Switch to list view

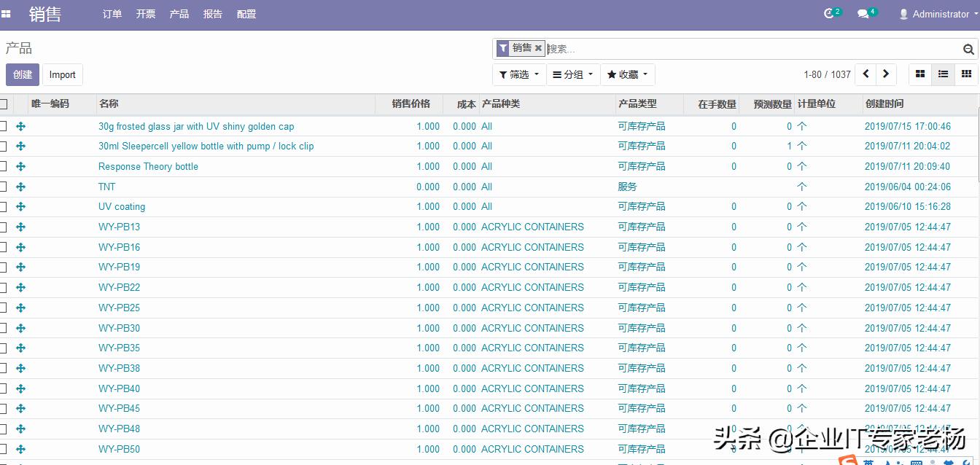tap(943, 74)
